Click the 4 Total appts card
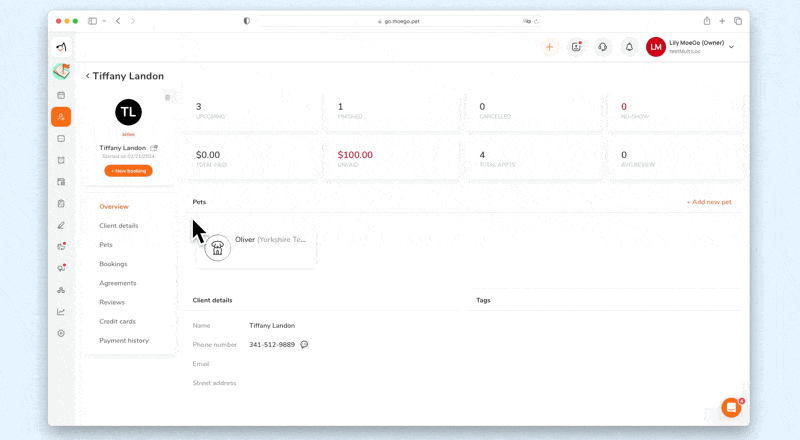 click(x=536, y=160)
